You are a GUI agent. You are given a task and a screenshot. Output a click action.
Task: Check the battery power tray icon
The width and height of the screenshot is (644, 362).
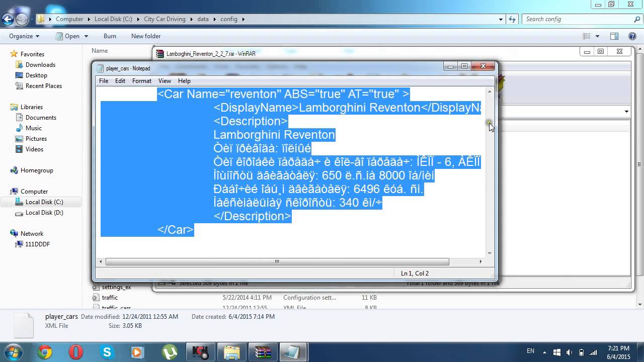click(x=581, y=352)
